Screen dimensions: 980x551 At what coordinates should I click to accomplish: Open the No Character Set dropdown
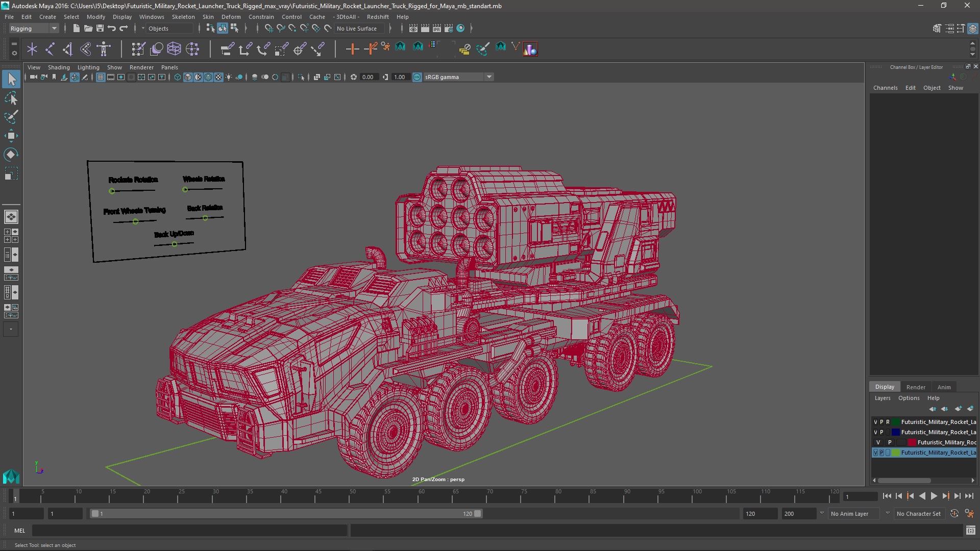pos(920,514)
